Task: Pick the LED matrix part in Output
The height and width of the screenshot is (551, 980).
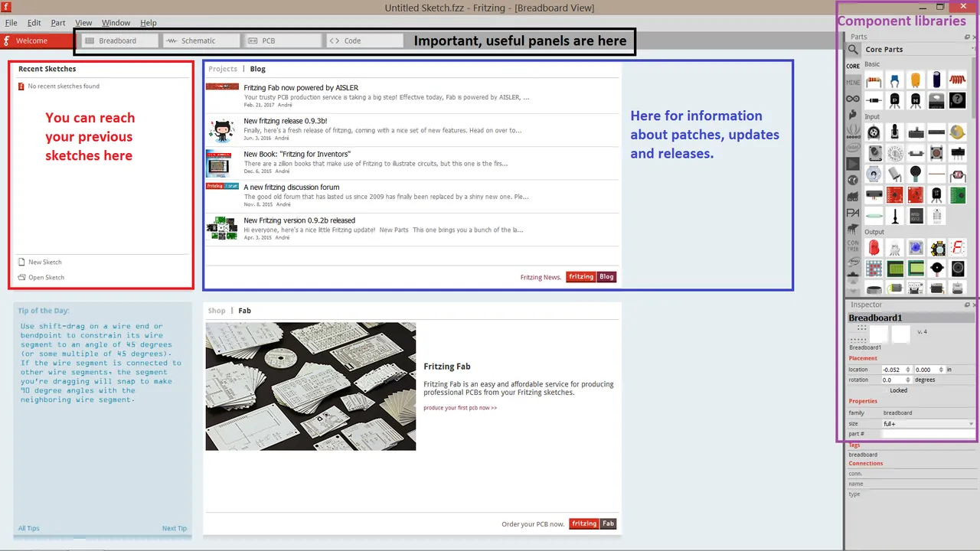Action: point(874,269)
